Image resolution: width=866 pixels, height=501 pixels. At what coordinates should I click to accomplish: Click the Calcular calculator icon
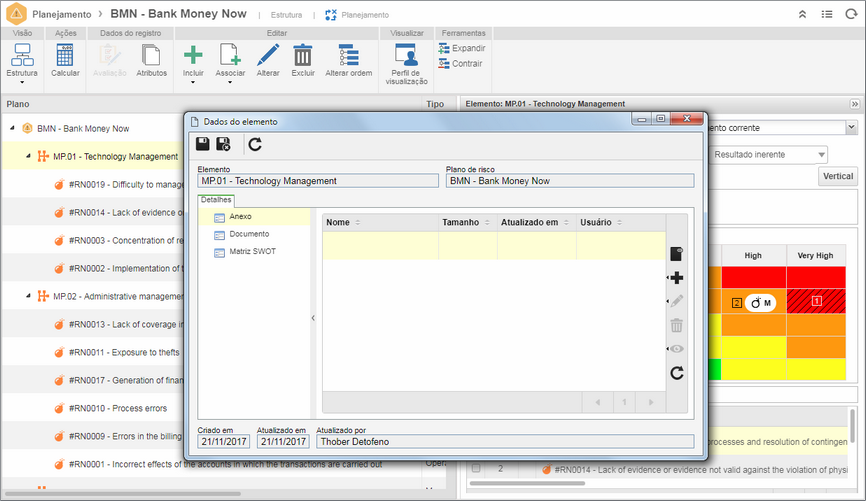click(65, 55)
